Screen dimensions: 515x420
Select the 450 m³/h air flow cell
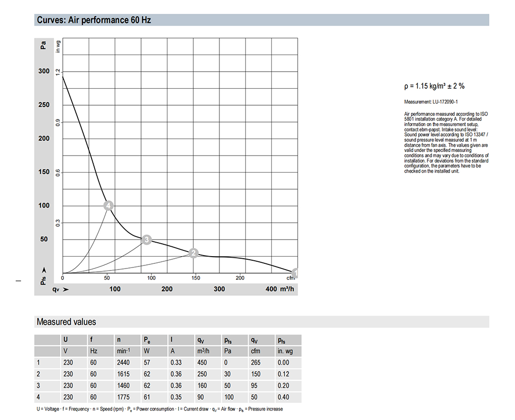tap(201, 363)
